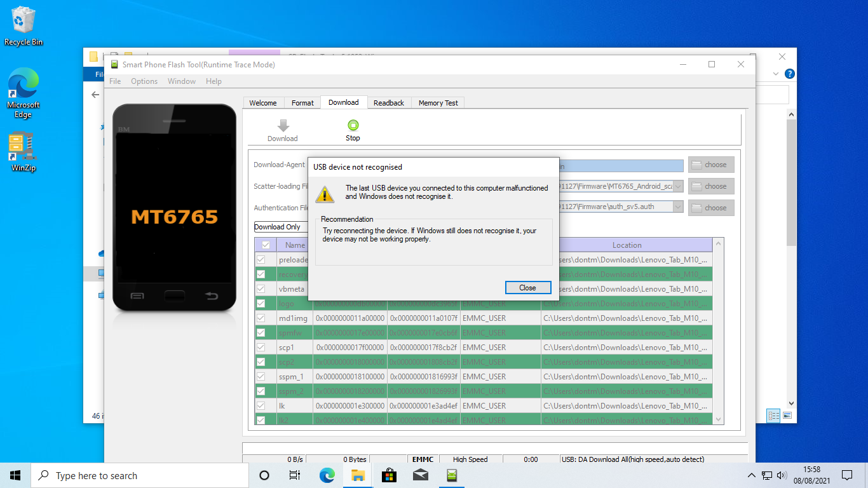Toggle the md1img row checkbox
This screenshot has height=488, width=868.
[261, 318]
